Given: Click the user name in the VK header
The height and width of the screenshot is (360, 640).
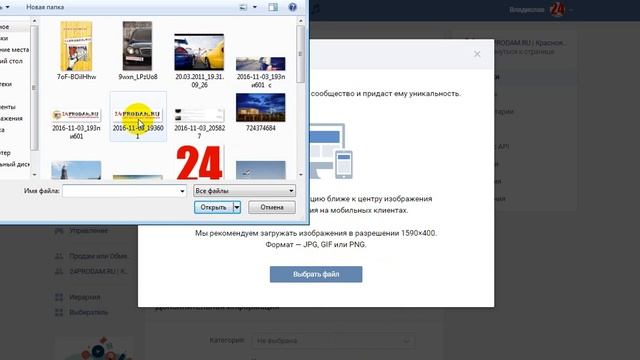Looking at the screenshot, I should pyautogui.click(x=527, y=9).
